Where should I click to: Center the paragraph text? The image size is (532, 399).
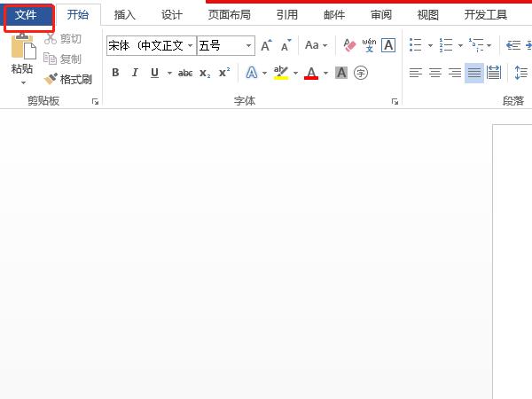coord(435,73)
